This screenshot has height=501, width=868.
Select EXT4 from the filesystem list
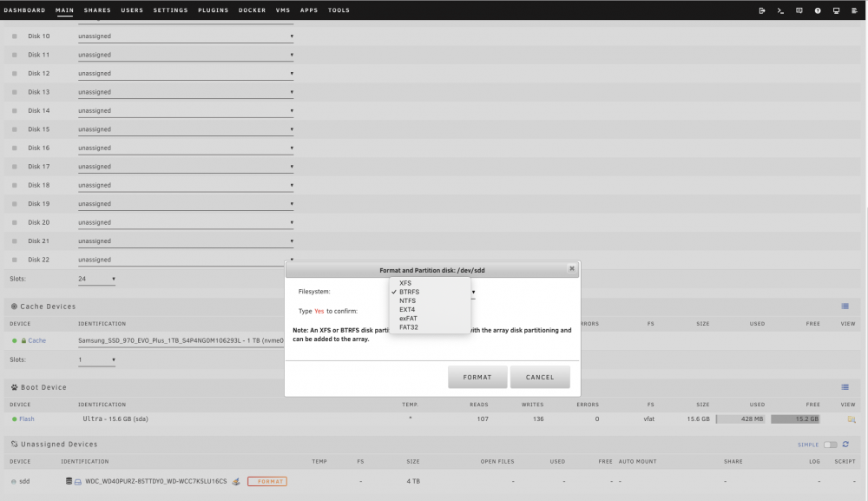(430, 309)
